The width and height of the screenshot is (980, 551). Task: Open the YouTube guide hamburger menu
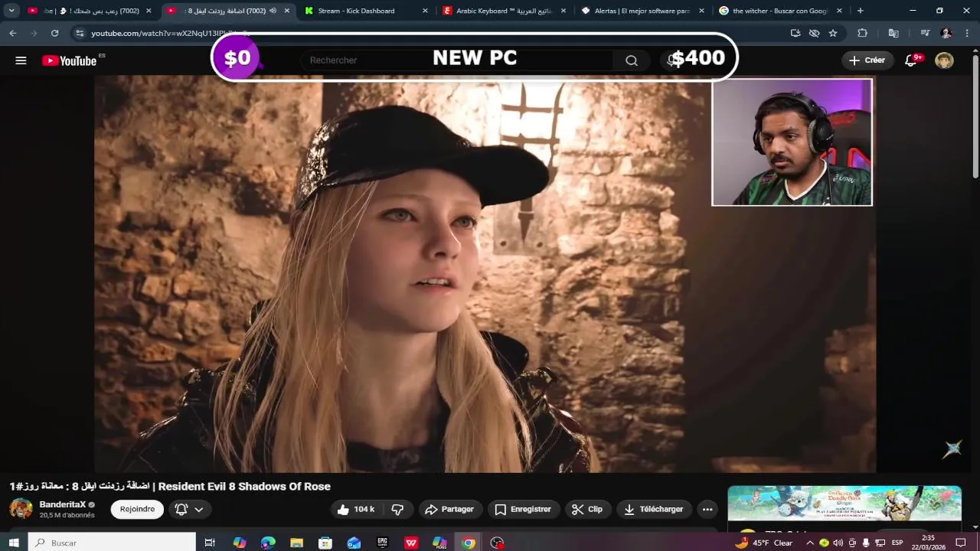21,60
